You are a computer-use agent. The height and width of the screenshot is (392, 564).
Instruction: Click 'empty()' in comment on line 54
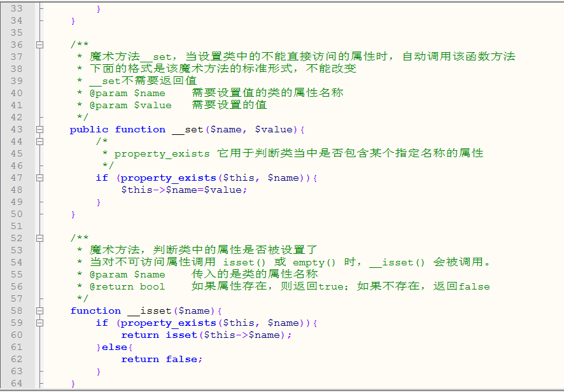314,263
